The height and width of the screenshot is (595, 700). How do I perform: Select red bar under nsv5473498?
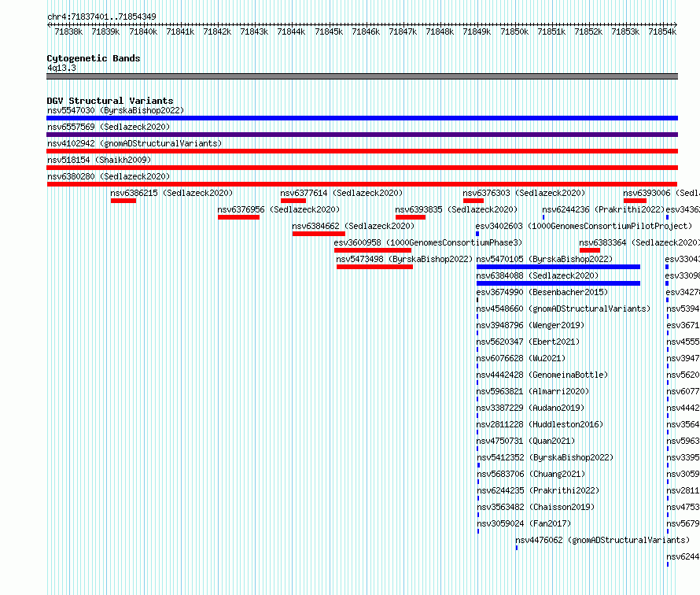374,267
